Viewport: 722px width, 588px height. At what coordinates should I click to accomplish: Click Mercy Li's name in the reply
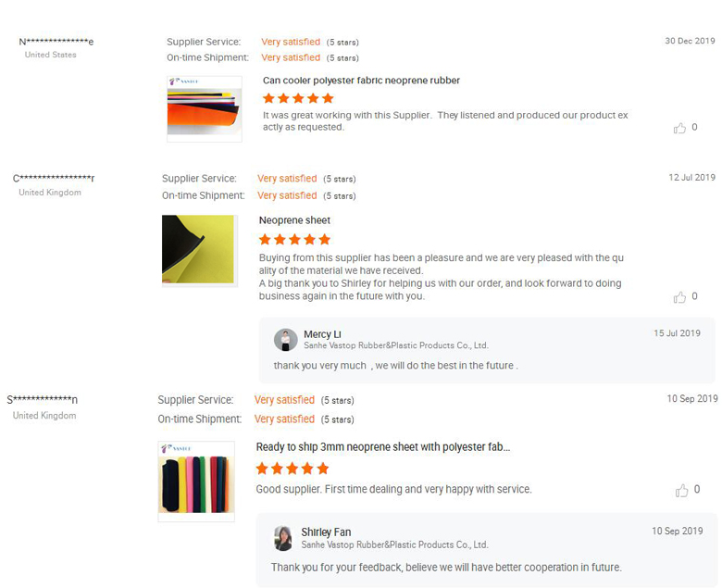point(322,334)
